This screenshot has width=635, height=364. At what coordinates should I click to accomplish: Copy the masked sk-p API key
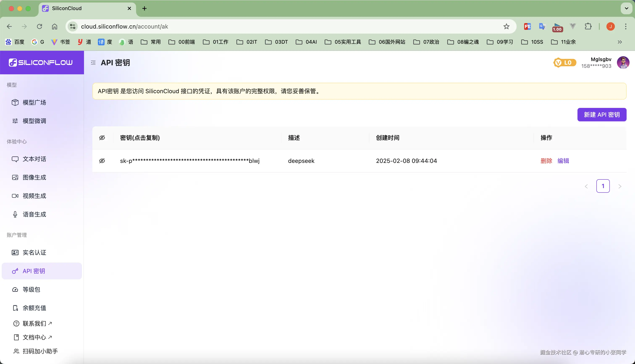(x=189, y=161)
